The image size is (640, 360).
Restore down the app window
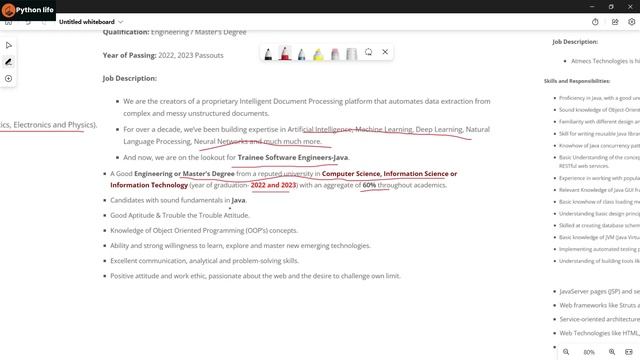pyautogui.click(x=611, y=7)
